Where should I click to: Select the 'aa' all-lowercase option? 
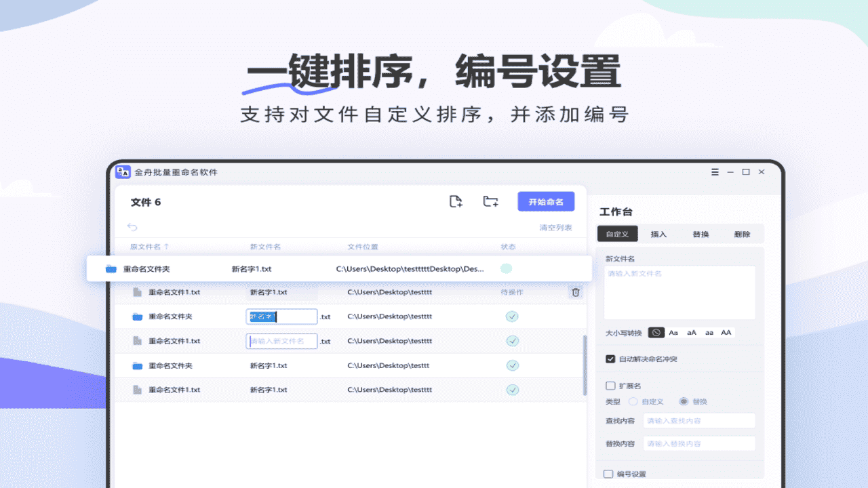point(710,332)
